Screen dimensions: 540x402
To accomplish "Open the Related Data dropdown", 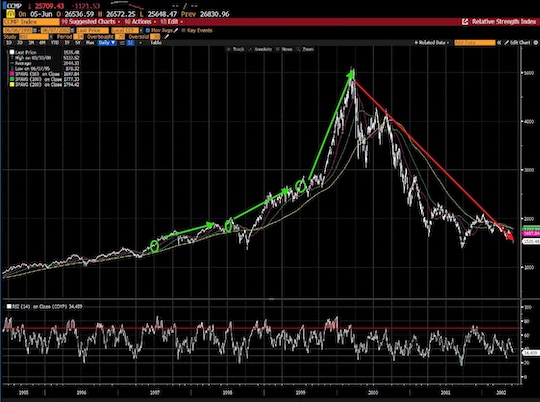I will tap(432, 43).
